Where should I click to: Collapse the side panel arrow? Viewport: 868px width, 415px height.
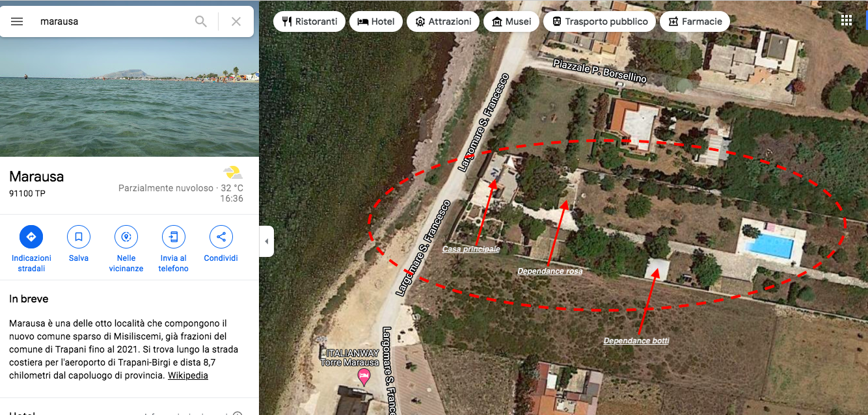266,241
